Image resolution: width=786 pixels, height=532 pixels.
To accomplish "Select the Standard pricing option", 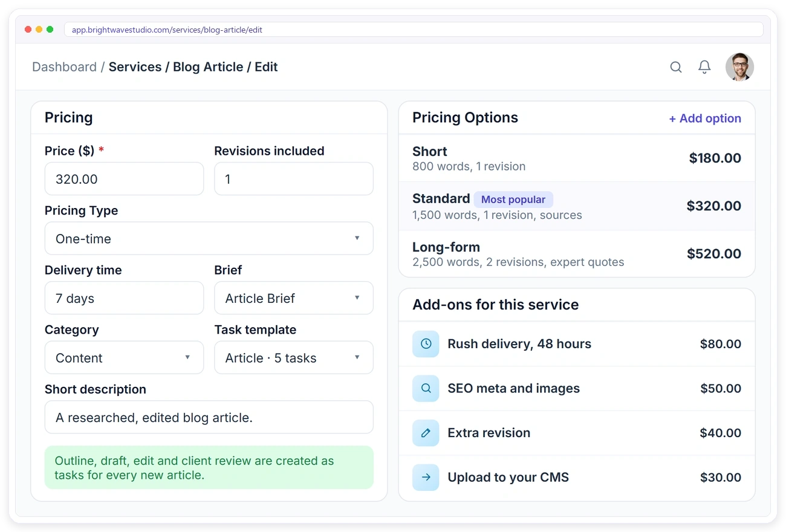I will 577,206.
